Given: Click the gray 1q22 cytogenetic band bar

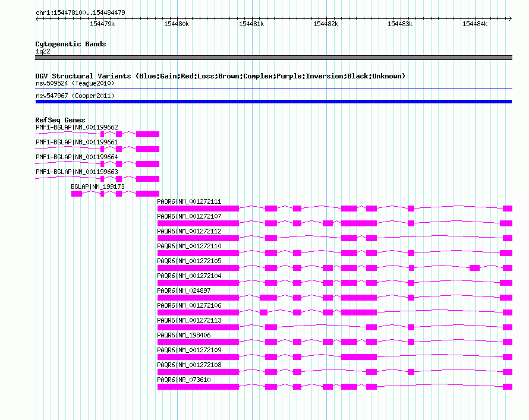Looking at the screenshot, I should coord(273,58).
